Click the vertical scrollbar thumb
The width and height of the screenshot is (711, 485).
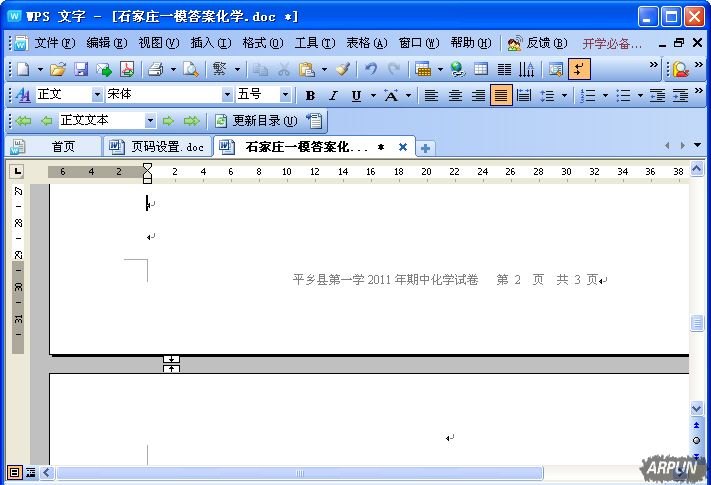point(697,323)
